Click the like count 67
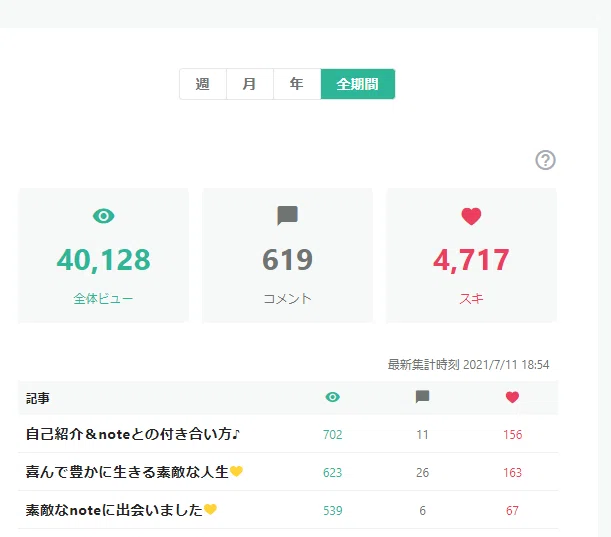Viewport: 611px width, 537px height. coord(512,511)
